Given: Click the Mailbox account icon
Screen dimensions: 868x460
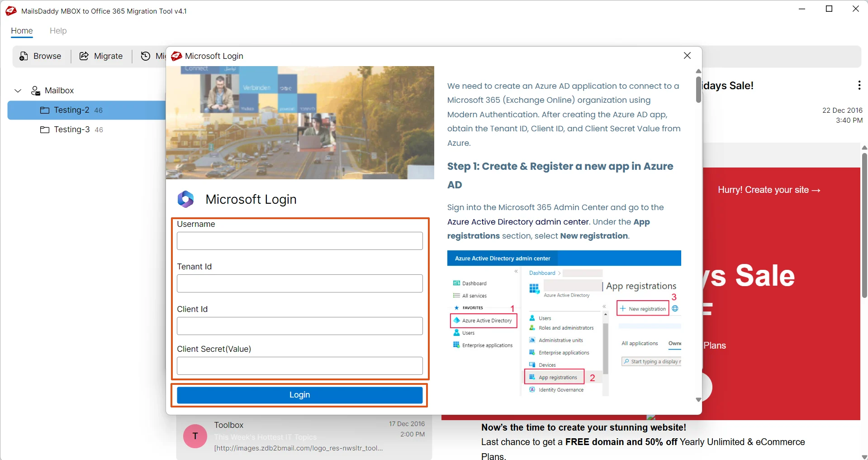Looking at the screenshot, I should 35,91.
